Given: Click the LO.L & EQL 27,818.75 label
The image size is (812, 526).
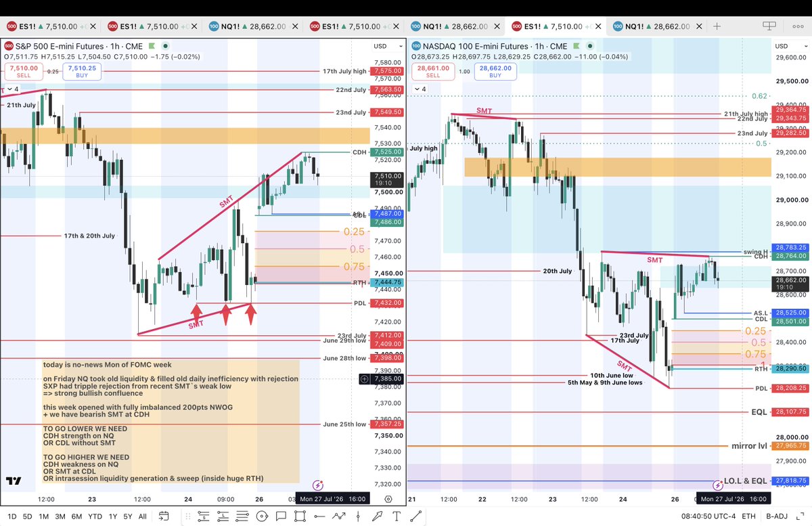Looking at the screenshot, I should [x=790, y=481].
